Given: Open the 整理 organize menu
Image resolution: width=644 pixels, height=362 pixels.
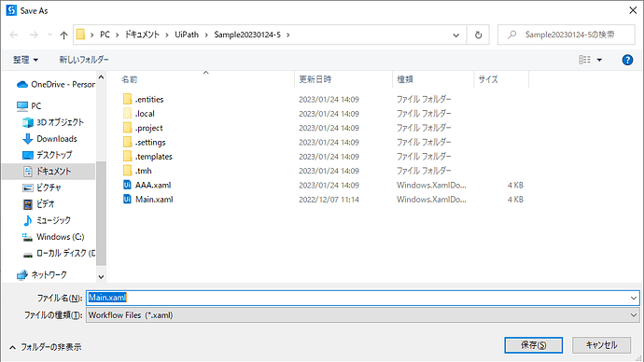Looking at the screenshot, I should pos(25,60).
